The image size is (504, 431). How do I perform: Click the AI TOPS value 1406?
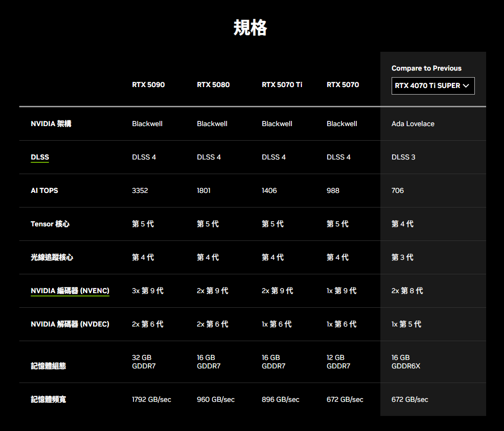[x=269, y=191]
